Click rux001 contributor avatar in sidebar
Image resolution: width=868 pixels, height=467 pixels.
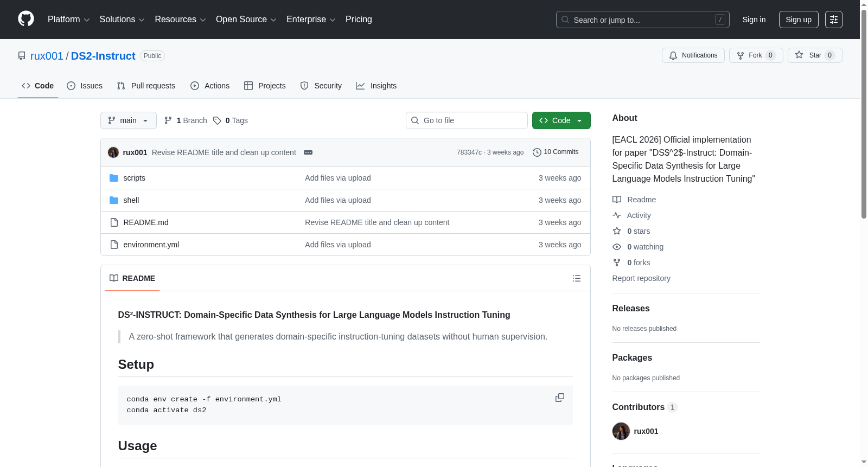tap(621, 431)
